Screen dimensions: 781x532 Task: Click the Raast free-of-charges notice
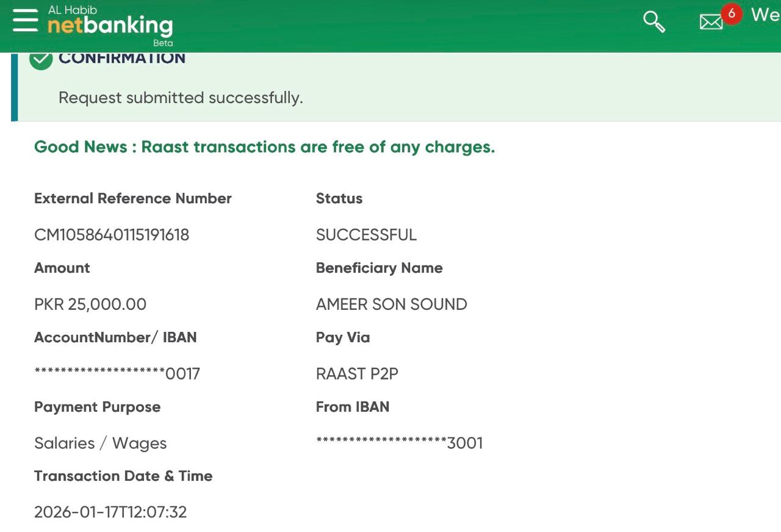pyautogui.click(x=264, y=147)
